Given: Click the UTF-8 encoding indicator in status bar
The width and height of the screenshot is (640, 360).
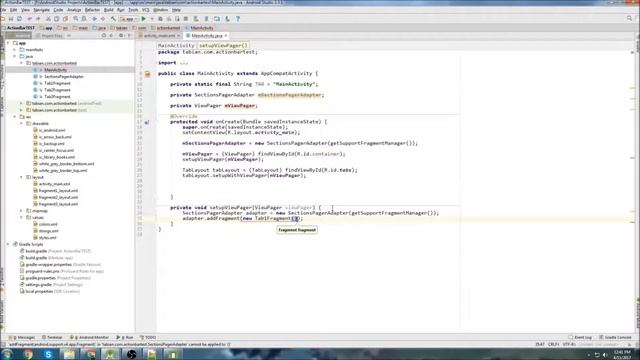Looking at the screenshot, I should 569,344.
